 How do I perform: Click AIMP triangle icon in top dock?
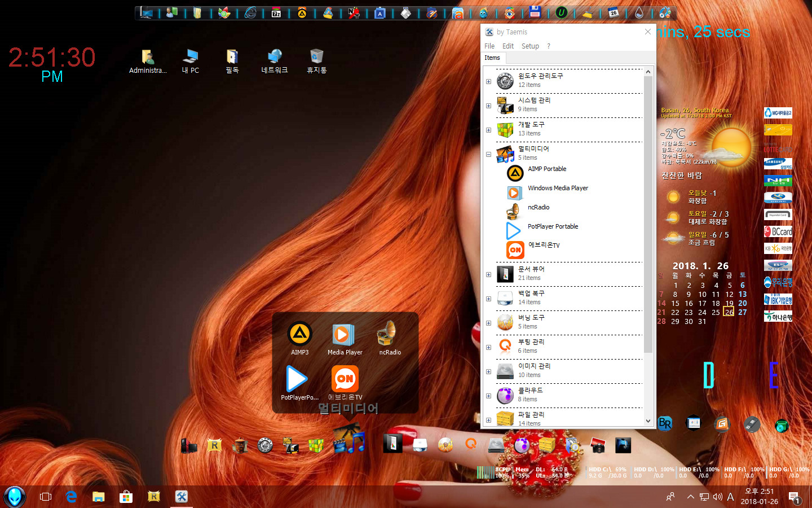pos(302,12)
